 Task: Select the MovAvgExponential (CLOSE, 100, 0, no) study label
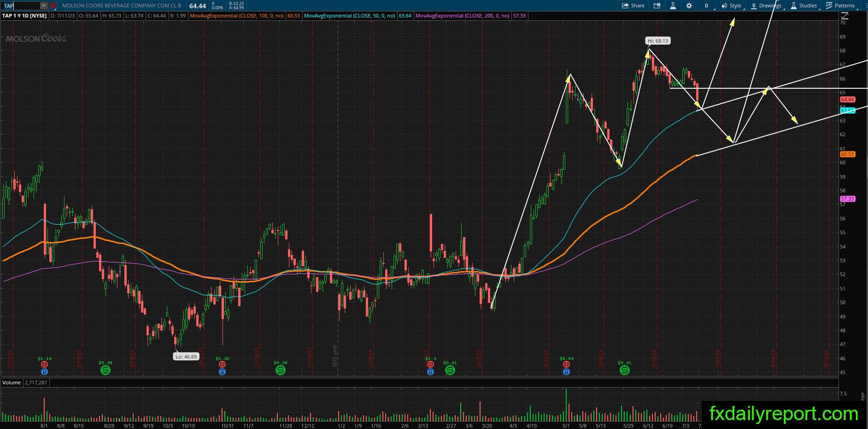tap(236, 16)
